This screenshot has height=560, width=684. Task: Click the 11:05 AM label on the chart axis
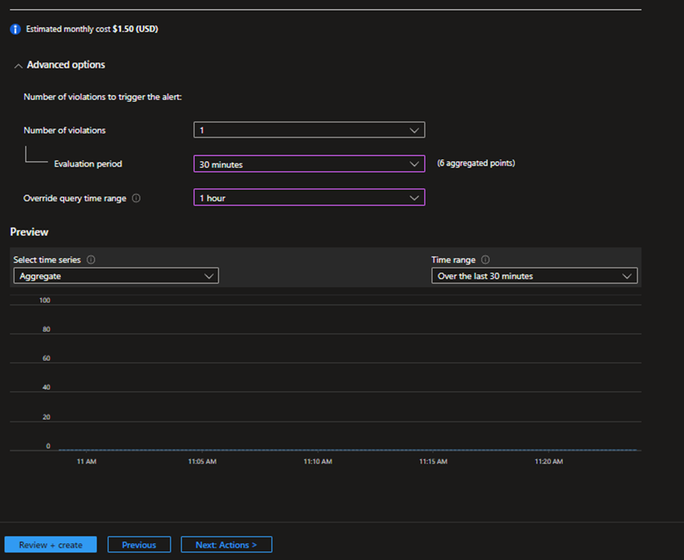tap(202, 462)
